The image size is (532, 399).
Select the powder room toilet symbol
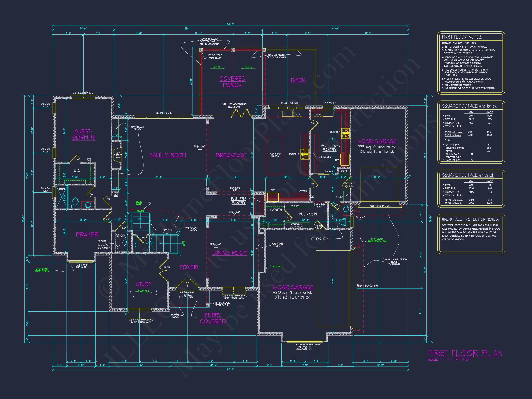click(344, 221)
